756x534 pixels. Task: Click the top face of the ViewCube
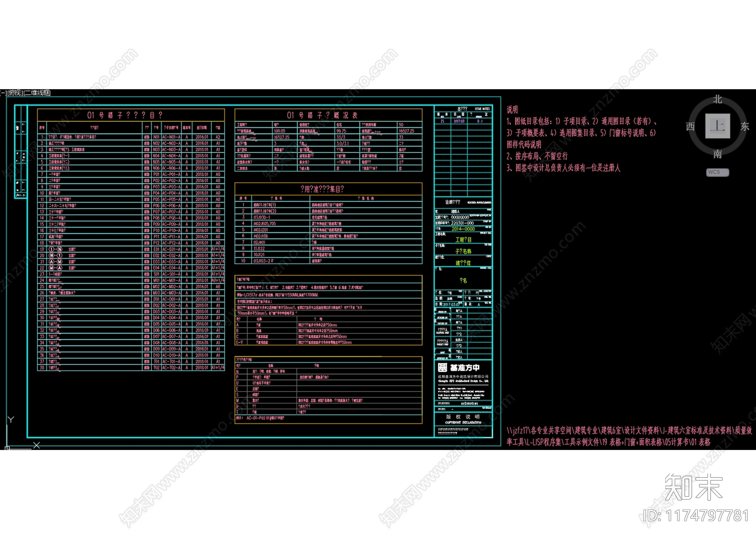[x=717, y=126]
